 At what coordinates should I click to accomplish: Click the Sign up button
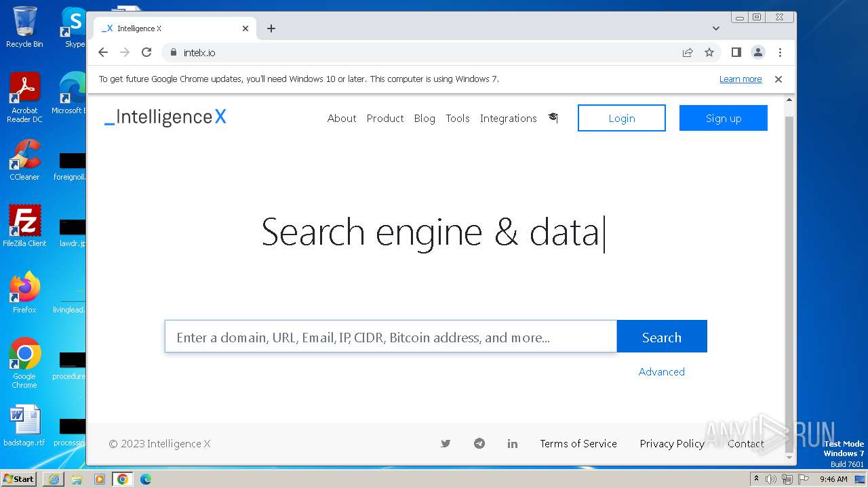click(724, 118)
